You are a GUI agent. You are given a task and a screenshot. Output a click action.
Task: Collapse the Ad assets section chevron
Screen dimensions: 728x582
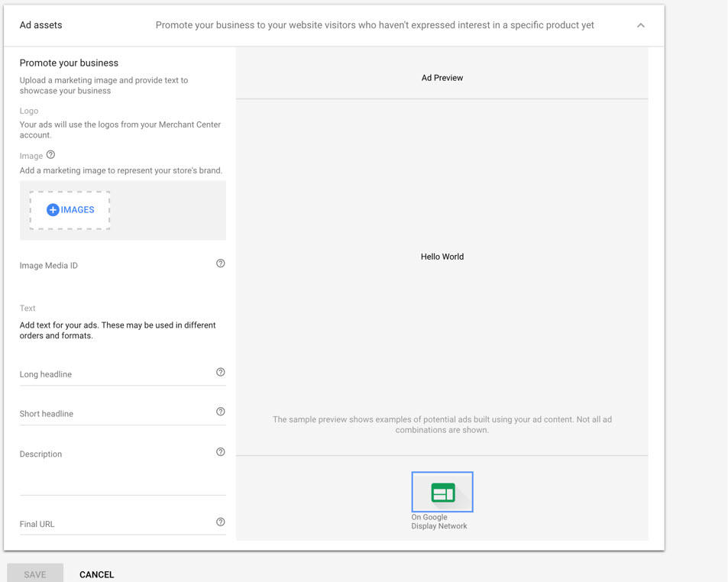tap(641, 25)
